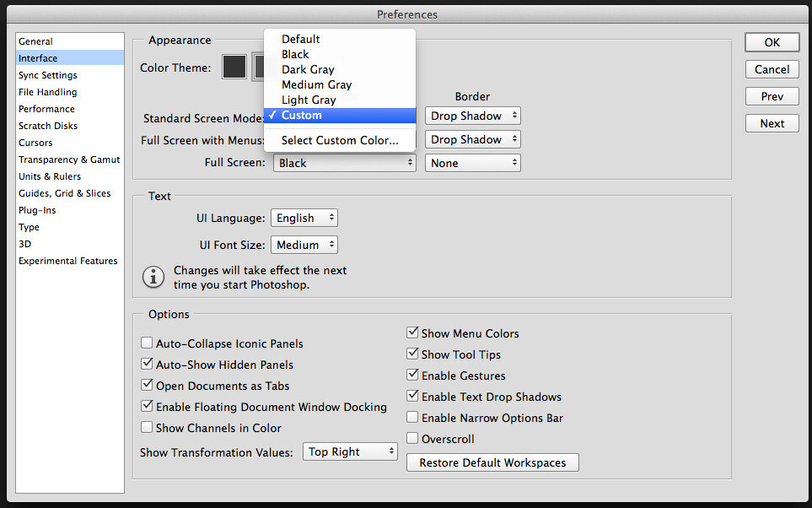Select the second Color Theme swatch
The height and width of the screenshot is (508, 812).
click(258, 67)
